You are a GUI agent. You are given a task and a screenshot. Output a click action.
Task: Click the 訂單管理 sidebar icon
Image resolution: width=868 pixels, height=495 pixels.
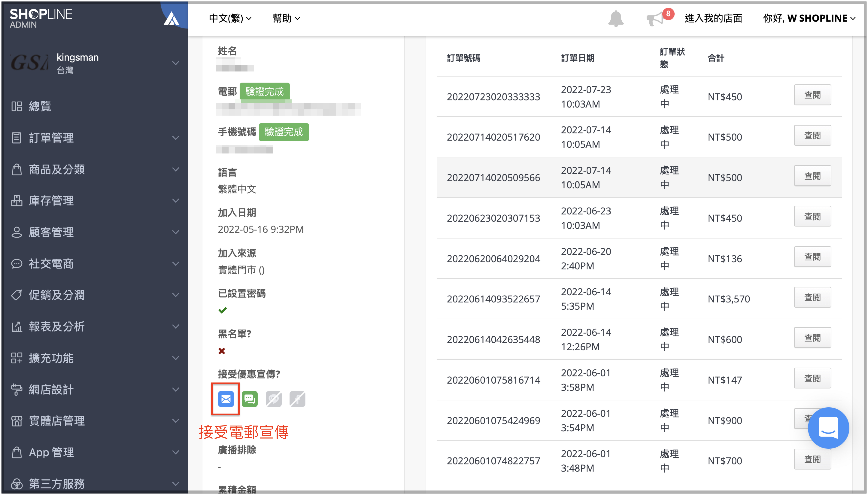(x=16, y=138)
